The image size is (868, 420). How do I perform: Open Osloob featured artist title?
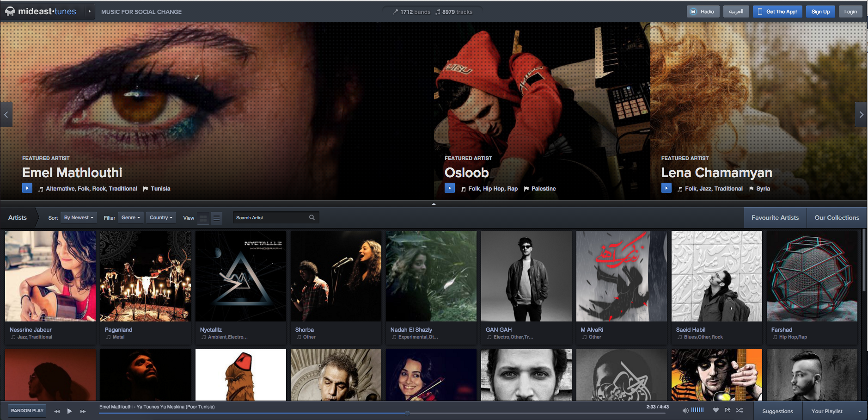coord(467,173)
